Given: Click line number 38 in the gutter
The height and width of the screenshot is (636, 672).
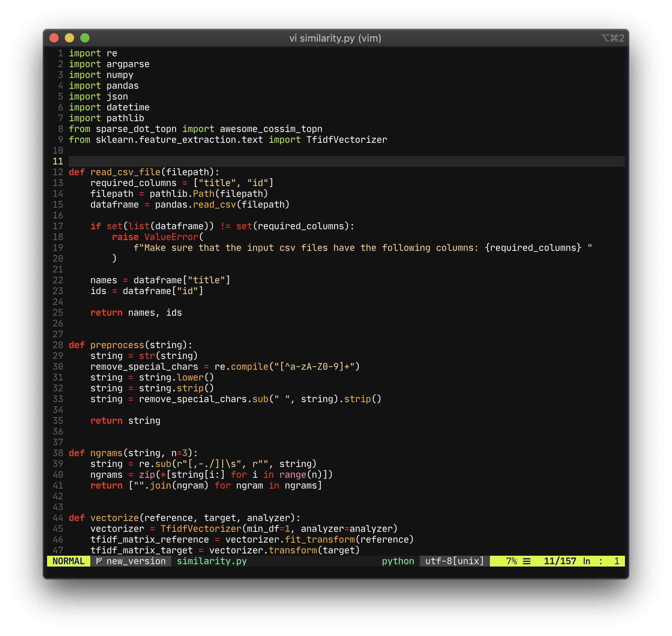Looking at the screenshot, I should pyautogui.click(x=58, y=453).
